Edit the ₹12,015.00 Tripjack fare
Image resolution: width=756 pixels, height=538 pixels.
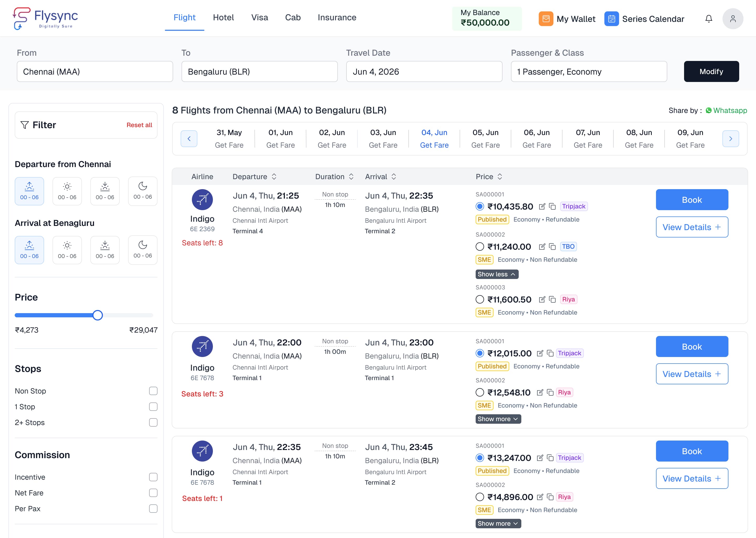click(x=540, y=353)
